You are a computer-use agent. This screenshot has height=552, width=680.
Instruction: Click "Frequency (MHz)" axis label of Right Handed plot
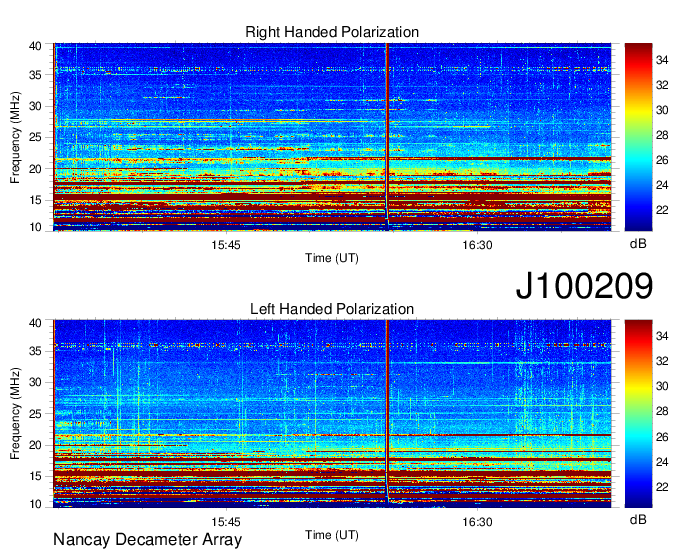(15, 137)
